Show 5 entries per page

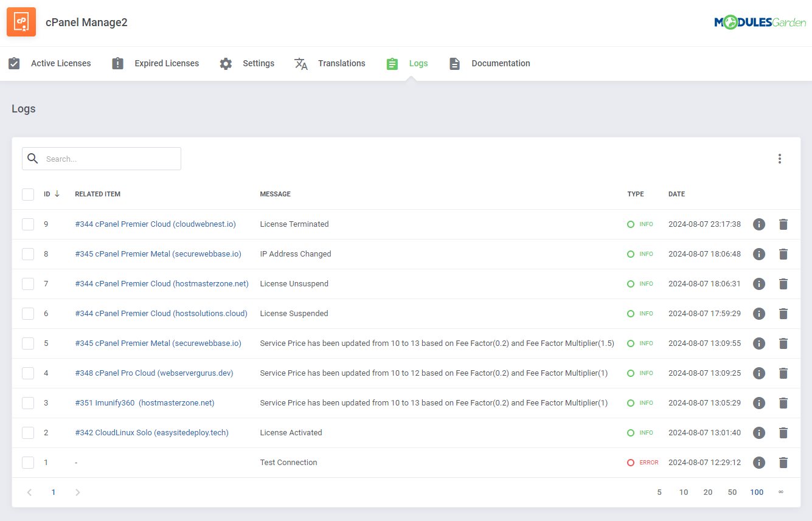pos(659,492)
